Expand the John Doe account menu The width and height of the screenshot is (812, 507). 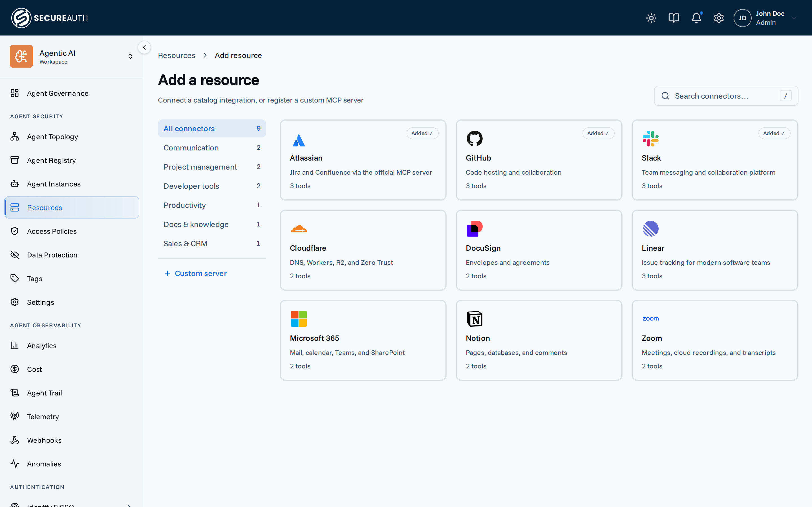click(x=765, y=18)
